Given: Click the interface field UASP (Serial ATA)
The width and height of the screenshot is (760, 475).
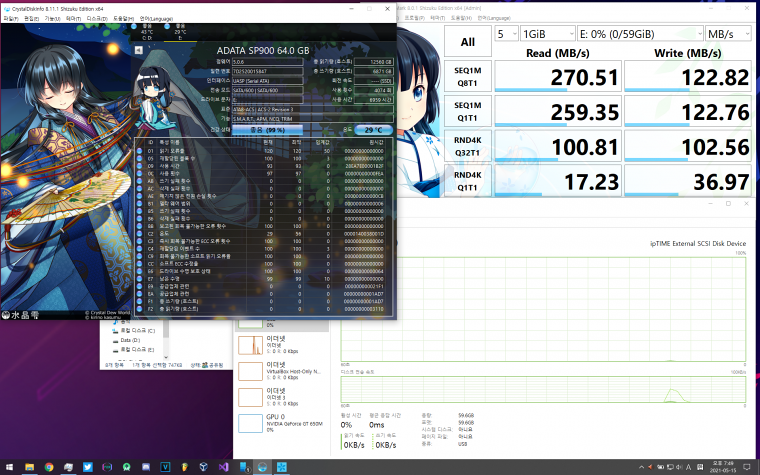Looking at the screenshot, I should tap(268, 80).
